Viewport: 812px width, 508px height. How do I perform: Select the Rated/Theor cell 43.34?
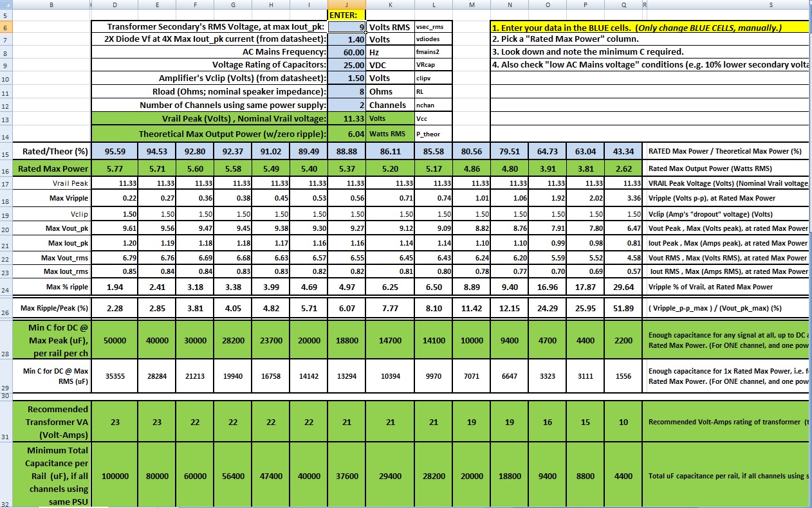[x=623, y=152]
